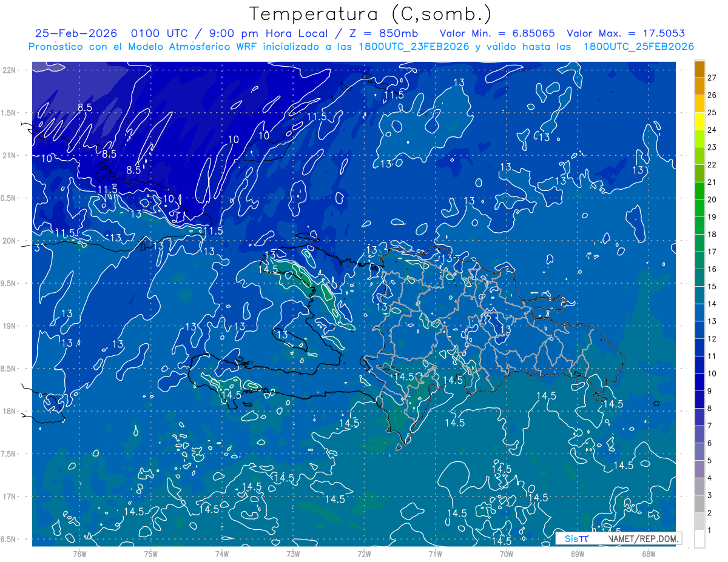The width and height of the screenshot is (728, 562).
Task: Click the '17N' latitude axis label
Action: click(10, 497)
